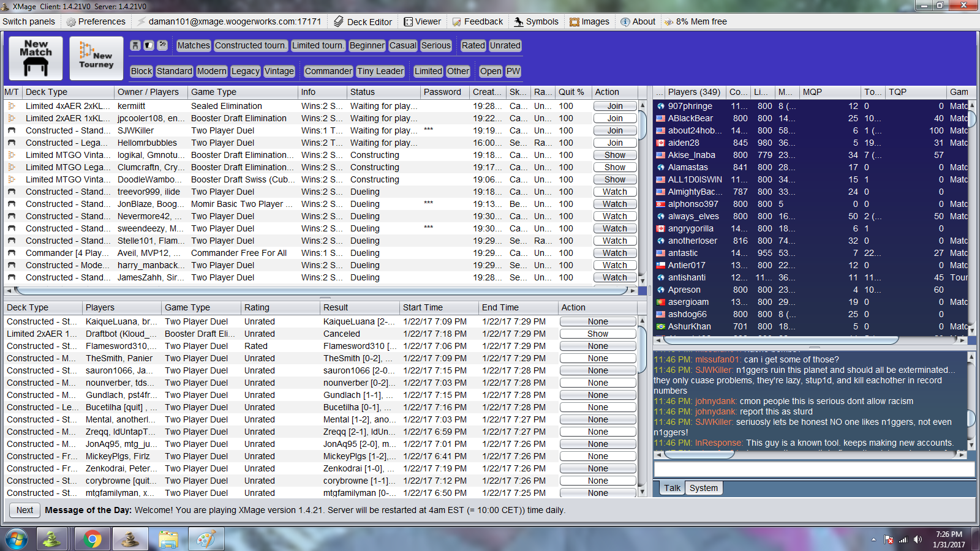Image resolution: width=980 pixels, height=551 pixels.
Task: Show hidden tray icons arrow
Action: 873,539
